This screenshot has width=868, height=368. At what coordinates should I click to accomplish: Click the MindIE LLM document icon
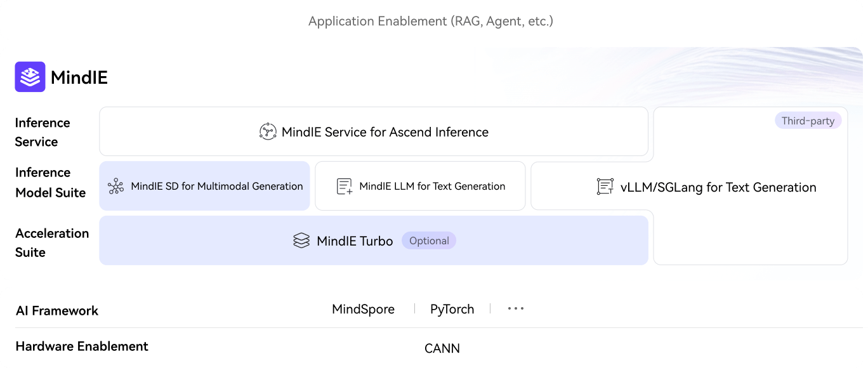click(345, 187)
